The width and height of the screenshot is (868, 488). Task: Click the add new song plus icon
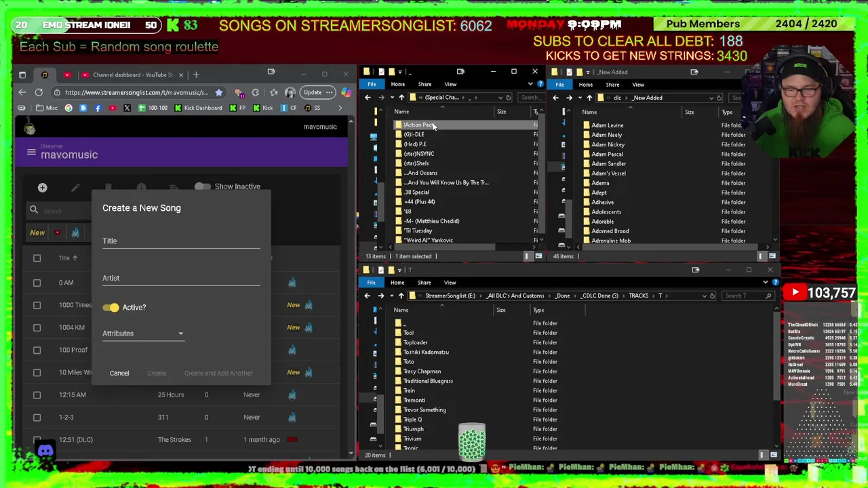[42, 188]
